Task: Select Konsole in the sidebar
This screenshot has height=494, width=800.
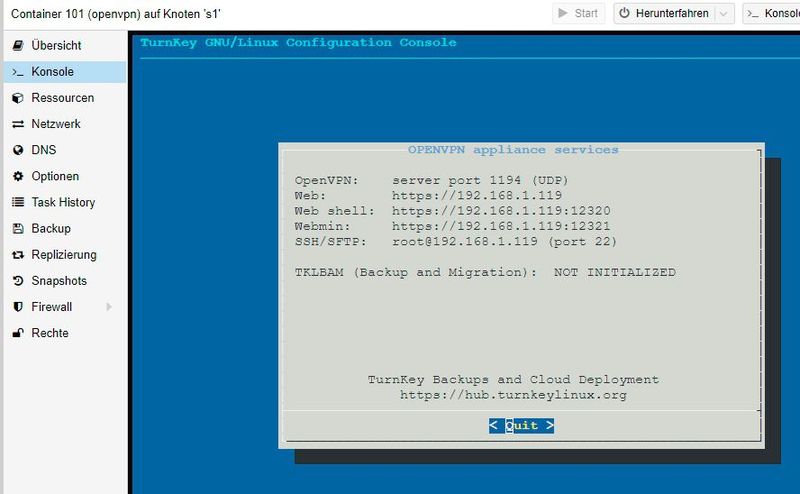Action: 65,72
